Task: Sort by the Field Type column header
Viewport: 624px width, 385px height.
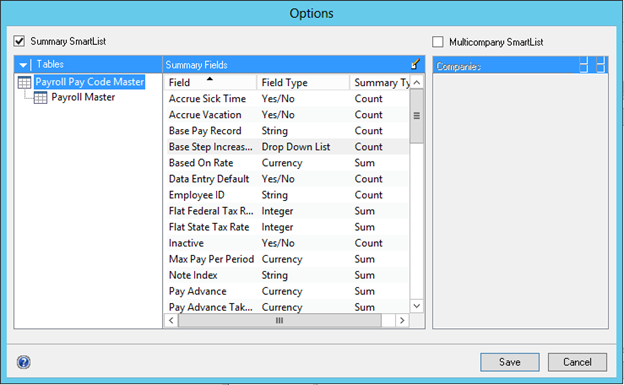Action: pos(303,82)
